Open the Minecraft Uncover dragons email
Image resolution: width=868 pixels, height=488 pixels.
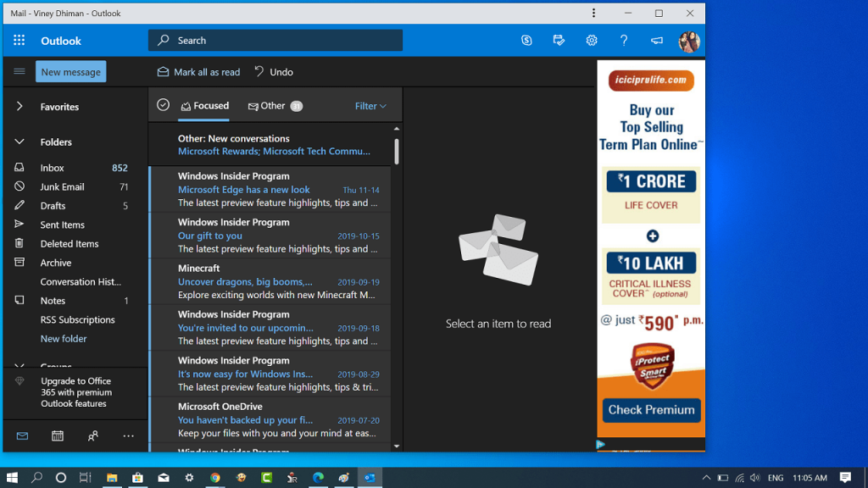[x=270, y=281]
